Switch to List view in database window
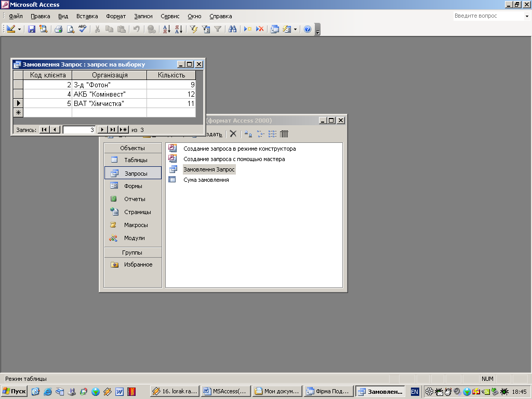Screen dimensions: 532x399 coord(272,134)
